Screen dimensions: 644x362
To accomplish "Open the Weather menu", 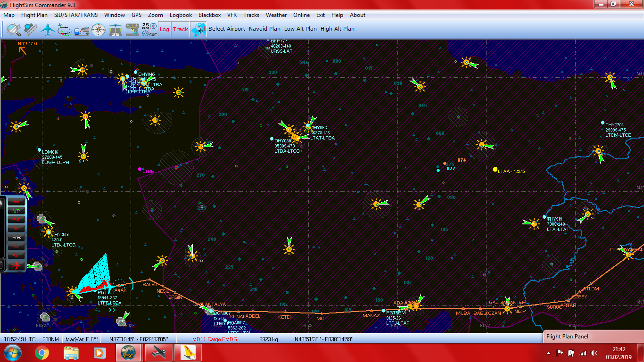I will coord(276,15).
